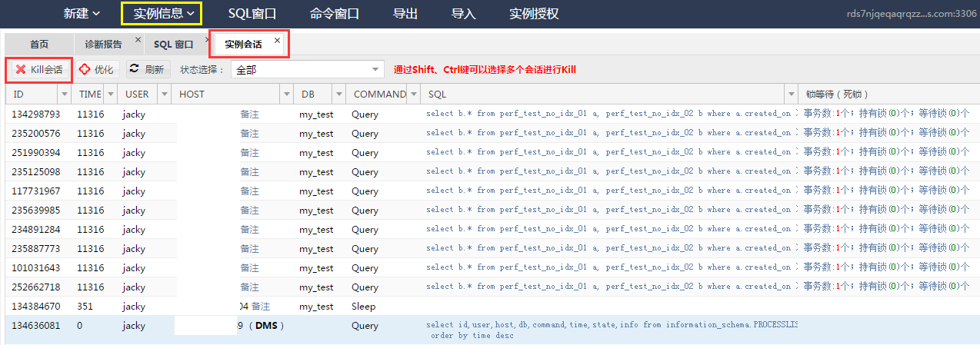Switch to the 首页 tab

[39, 45]
